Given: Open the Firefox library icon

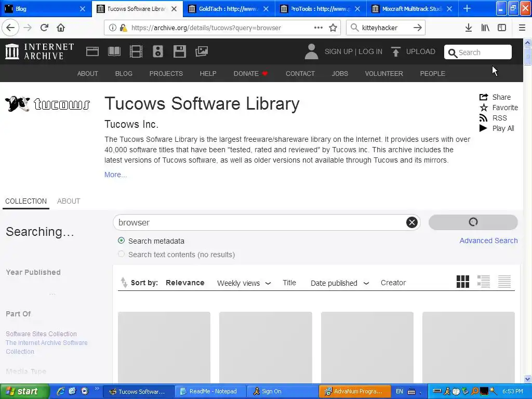Looking at the screenshot, I should point(485,28).
